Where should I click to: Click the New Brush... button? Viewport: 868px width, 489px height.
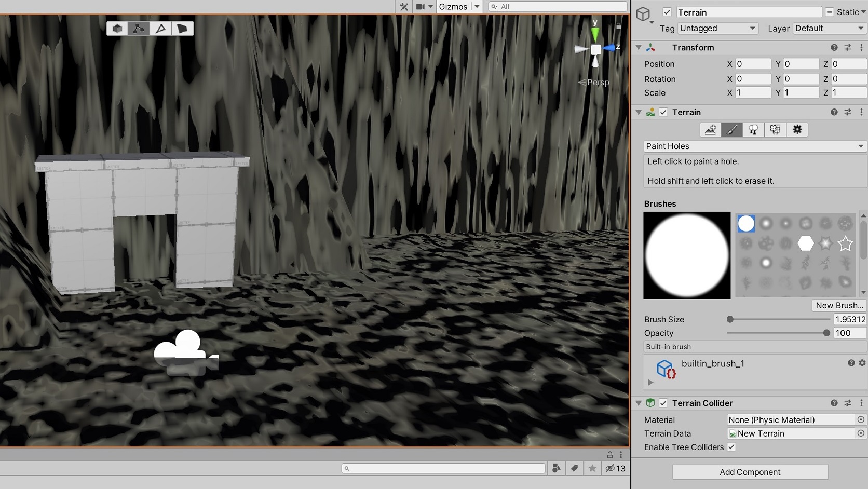(839, 305)
